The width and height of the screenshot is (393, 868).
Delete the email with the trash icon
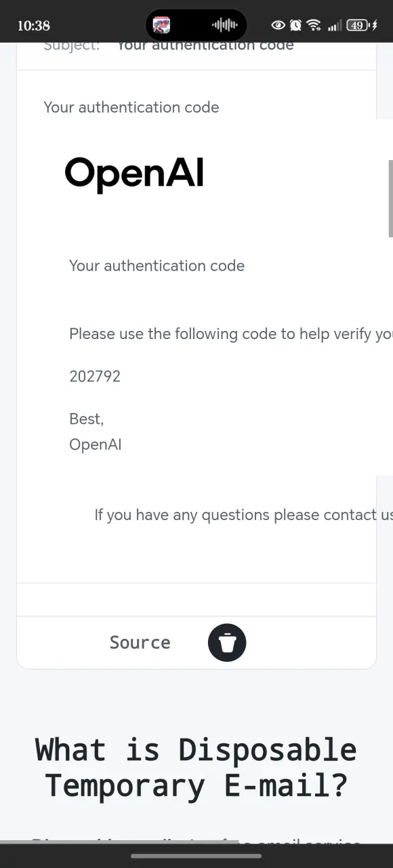pos(227,642)
